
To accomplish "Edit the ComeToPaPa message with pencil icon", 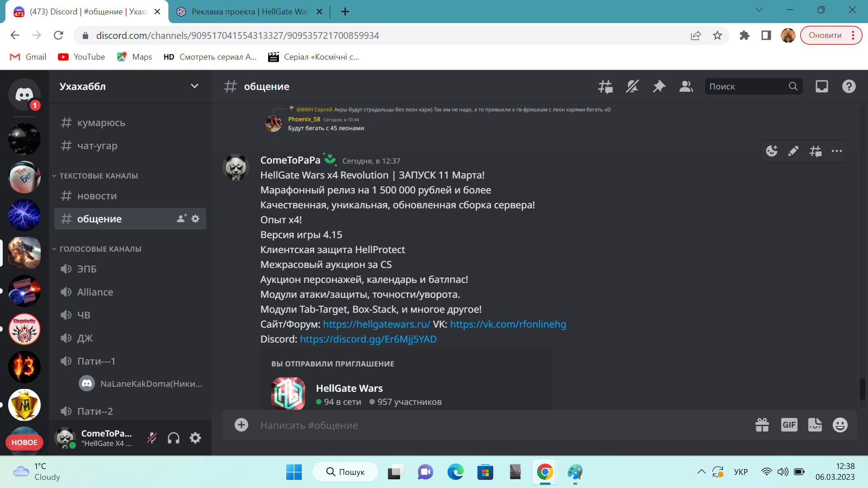I will (793, 151).
